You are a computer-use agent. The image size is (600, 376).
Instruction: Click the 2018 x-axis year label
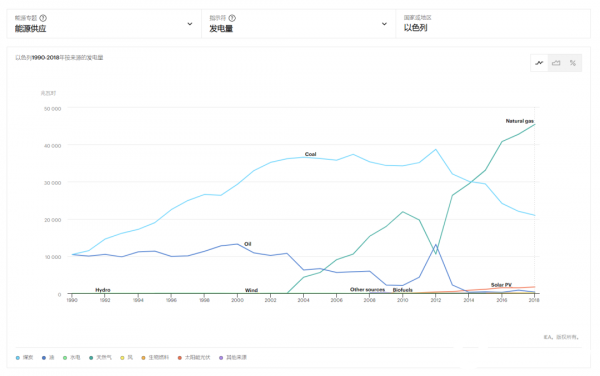pyautogui.click(x=534, y=300)
